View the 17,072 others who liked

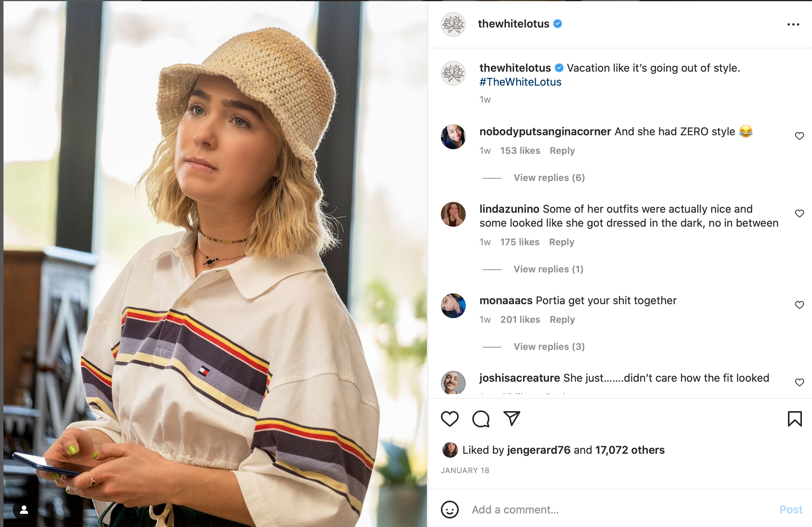[x=630, y=450]
